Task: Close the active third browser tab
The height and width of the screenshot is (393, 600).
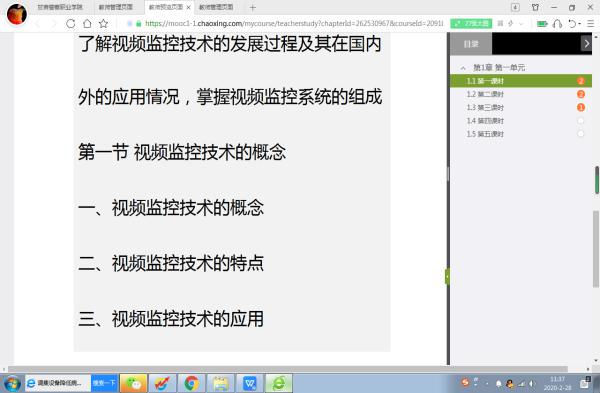Action: point(188,7)
